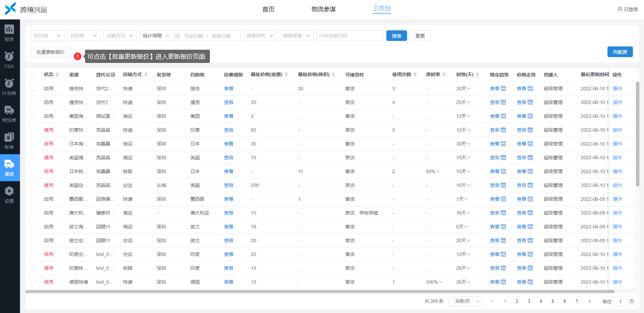Screen dimensions: 644x313
Task: Click the blue 搜索 button
Action: click(396, 36)
